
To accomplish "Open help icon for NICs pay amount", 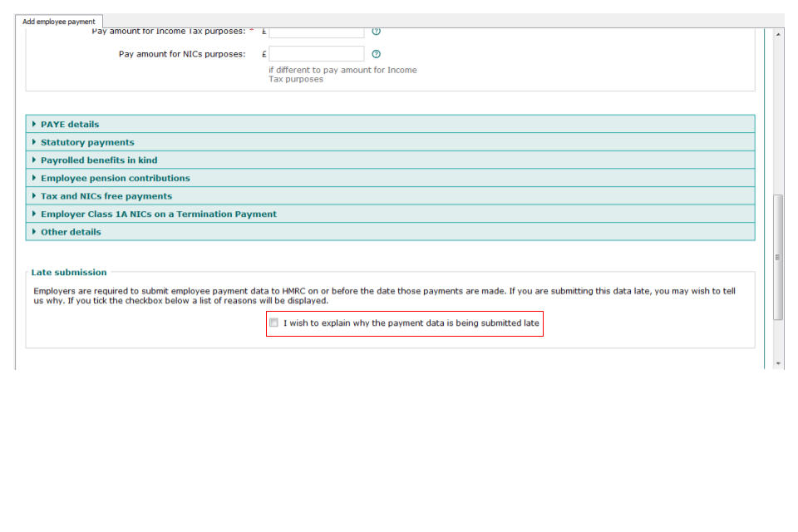I will coord(376,54).
